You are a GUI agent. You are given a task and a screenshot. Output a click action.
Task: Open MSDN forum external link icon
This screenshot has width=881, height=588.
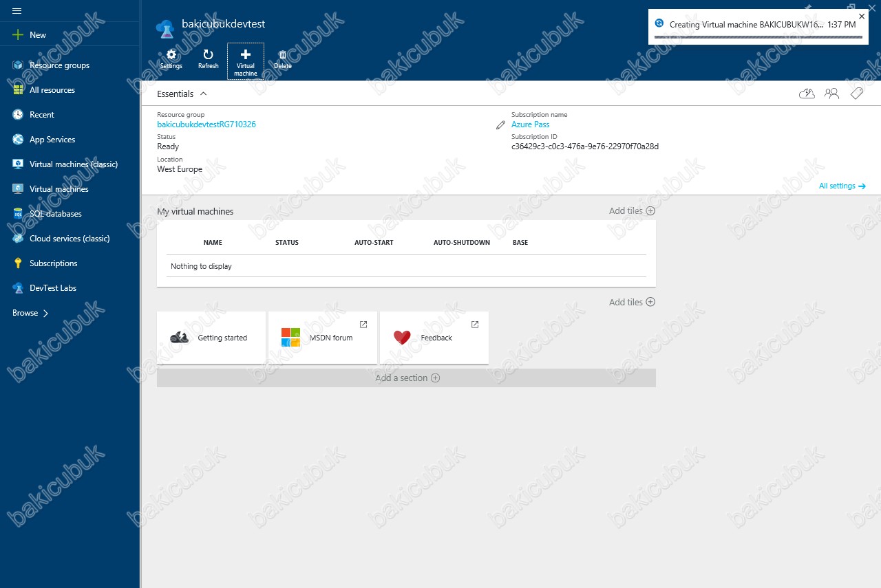click(364, 324)
